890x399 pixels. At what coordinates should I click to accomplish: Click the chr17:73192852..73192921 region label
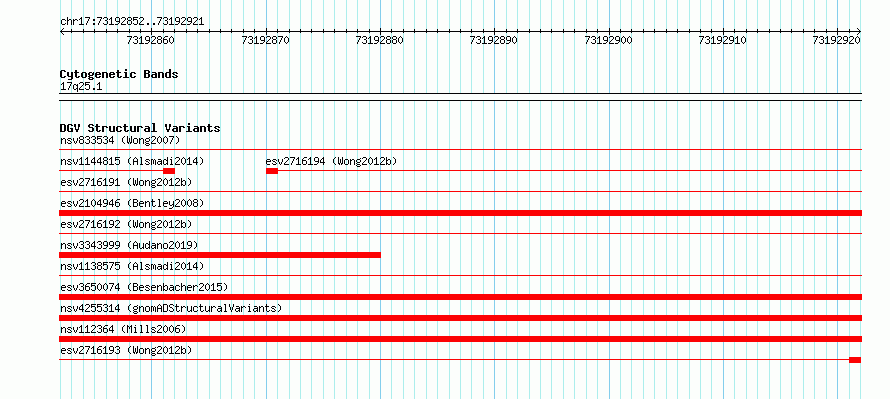tap(132, 22)
